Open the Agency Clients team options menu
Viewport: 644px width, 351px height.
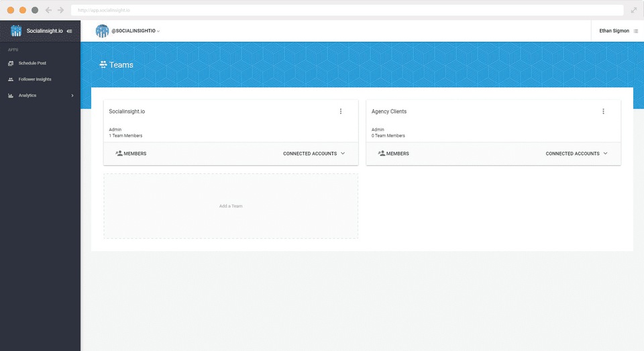coord(603,111)
